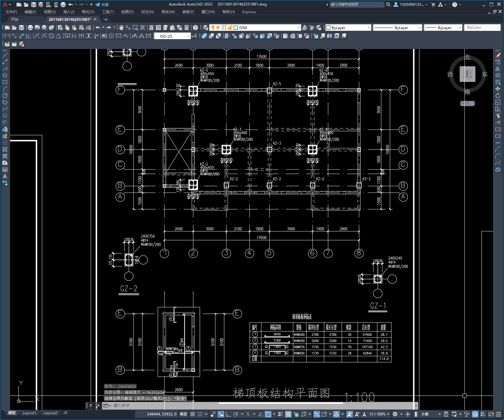Select the Aligned dimension tool
Screen dimensions: 504x420
point(14,36)
